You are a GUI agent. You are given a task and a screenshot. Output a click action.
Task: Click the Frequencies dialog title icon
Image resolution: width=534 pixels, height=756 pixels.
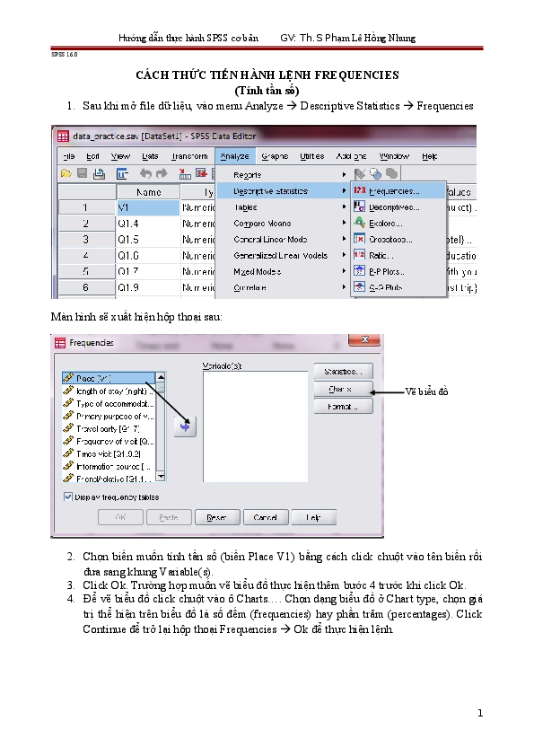pos(60,343)
